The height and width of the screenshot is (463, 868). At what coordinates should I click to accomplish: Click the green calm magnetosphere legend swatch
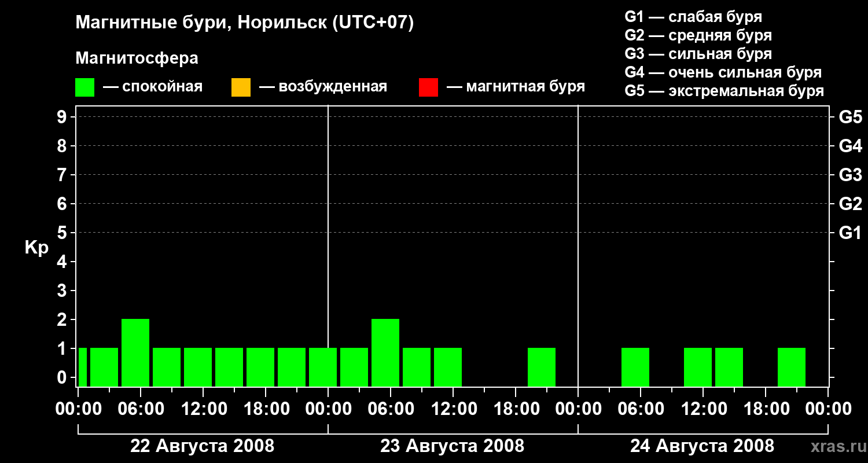pyautogui.click(x=84, y=87)
